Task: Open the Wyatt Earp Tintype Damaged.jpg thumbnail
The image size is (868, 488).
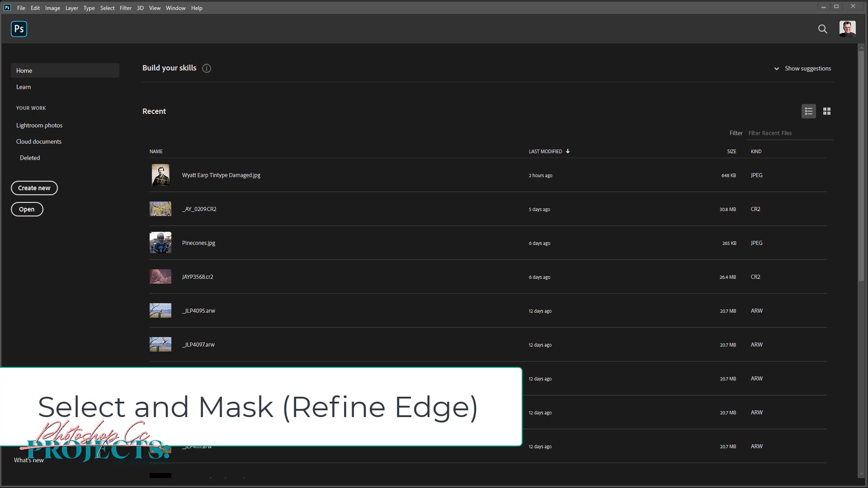Action: coord(160,175)
